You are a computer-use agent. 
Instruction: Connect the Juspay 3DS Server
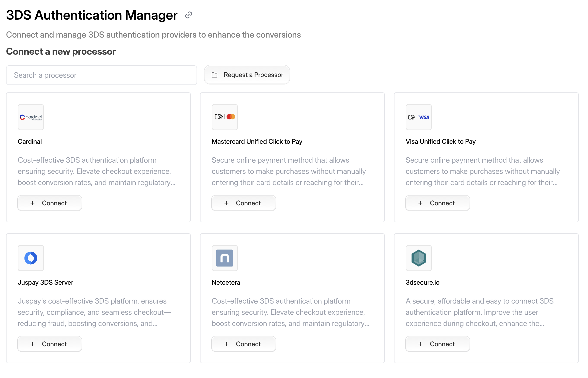(49, 344)
